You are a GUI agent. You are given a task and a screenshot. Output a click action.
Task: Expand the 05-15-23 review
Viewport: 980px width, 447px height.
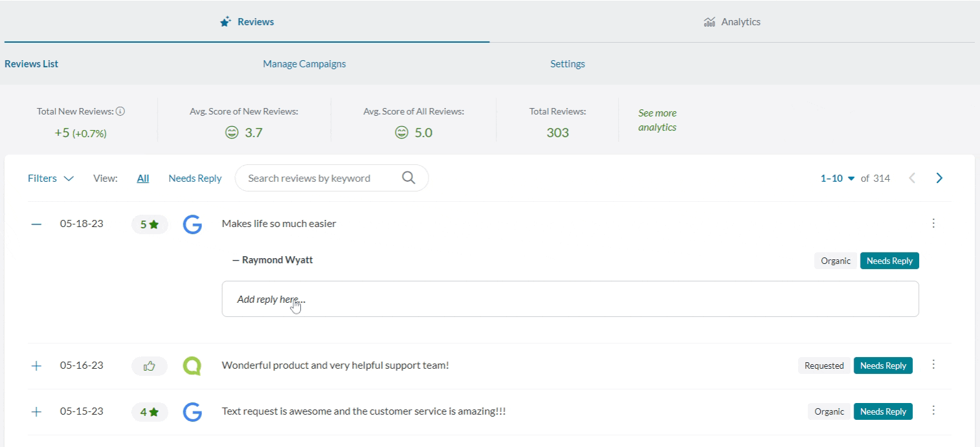click(36, 411)
